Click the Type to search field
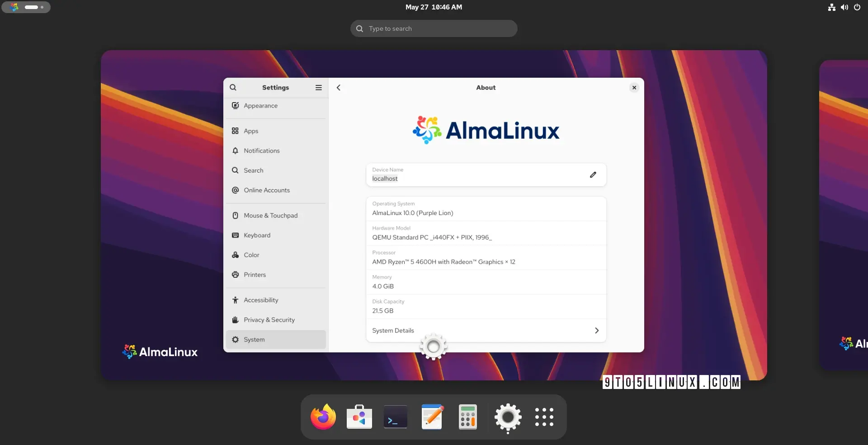This screenshot has width=868, height=445. pyautogui.click(x=434, y=28)
